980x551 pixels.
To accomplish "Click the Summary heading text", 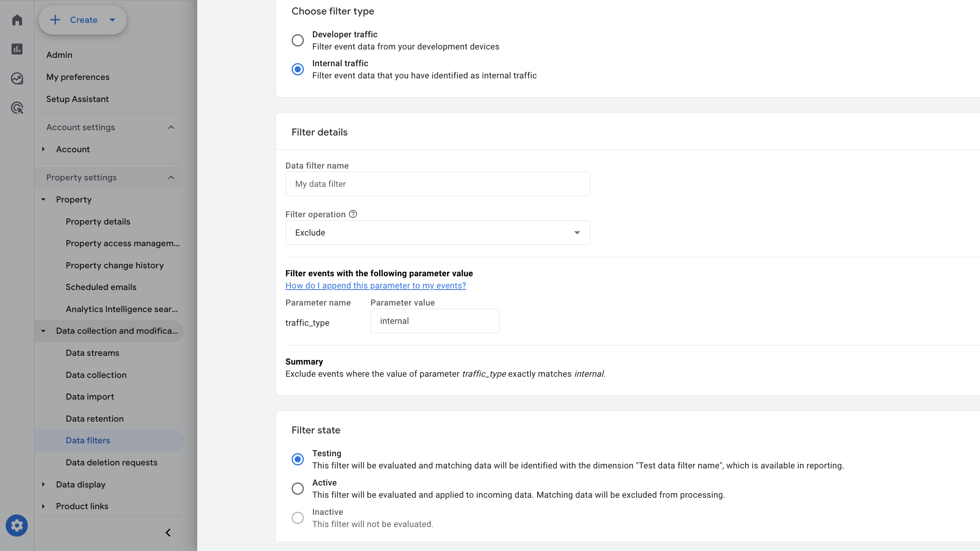I will click(304, 361).
